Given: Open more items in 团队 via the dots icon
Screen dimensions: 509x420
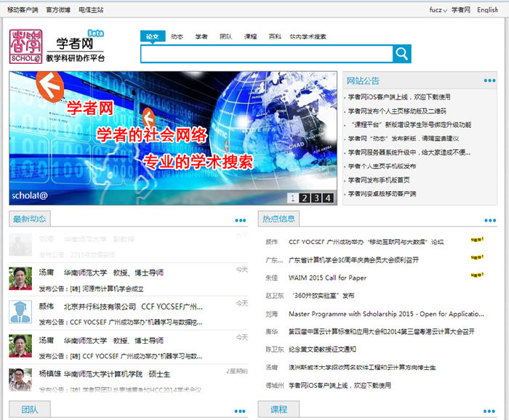Looking at the screenshot, I should (x=240, y=411).
